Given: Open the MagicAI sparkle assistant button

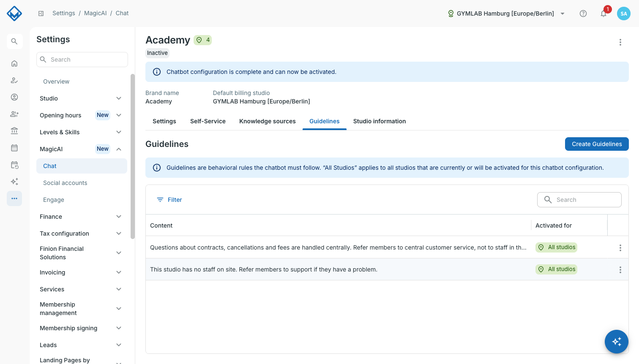Looking at the screenshot, I should pyautogui.click(x=617, y=342).
